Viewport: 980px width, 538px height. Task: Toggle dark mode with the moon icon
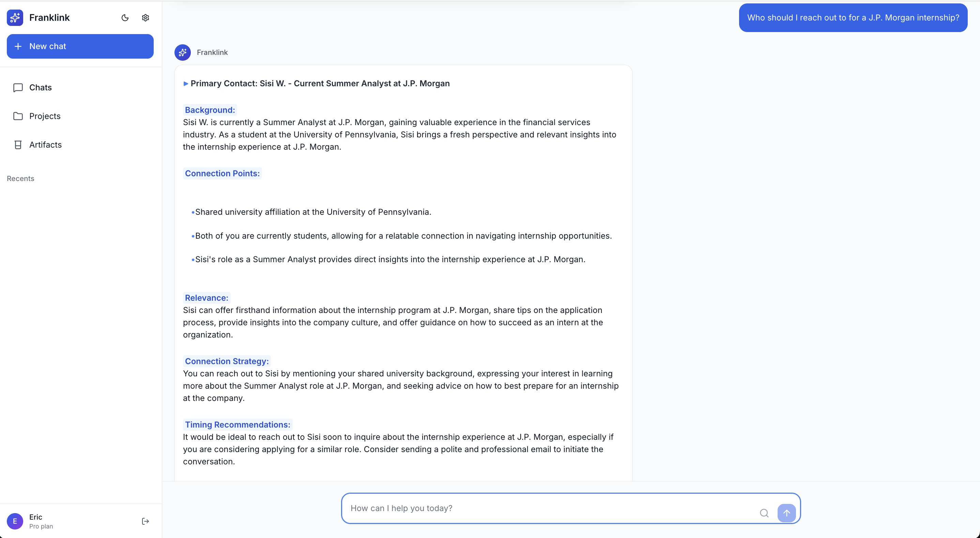(x=125, y=17)
